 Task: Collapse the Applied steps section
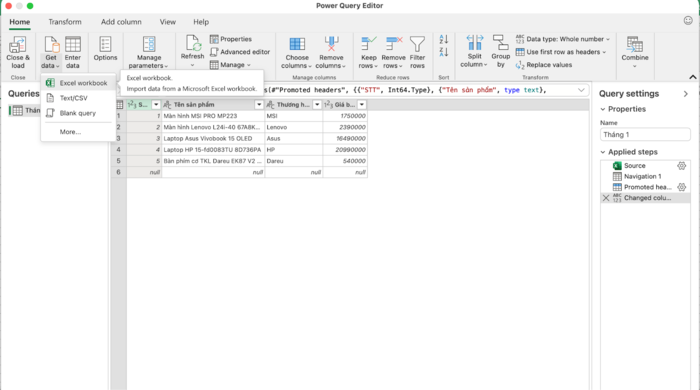(x=603, y=152)
